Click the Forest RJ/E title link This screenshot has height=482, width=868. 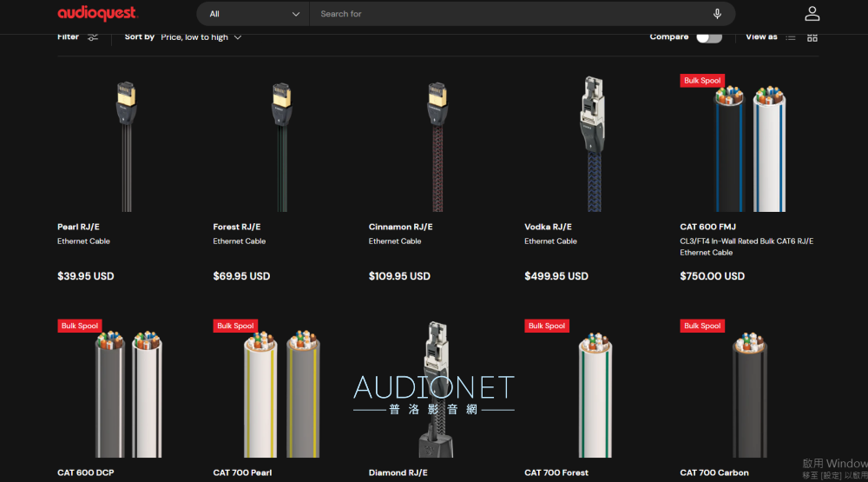click(x=237, y=227)
